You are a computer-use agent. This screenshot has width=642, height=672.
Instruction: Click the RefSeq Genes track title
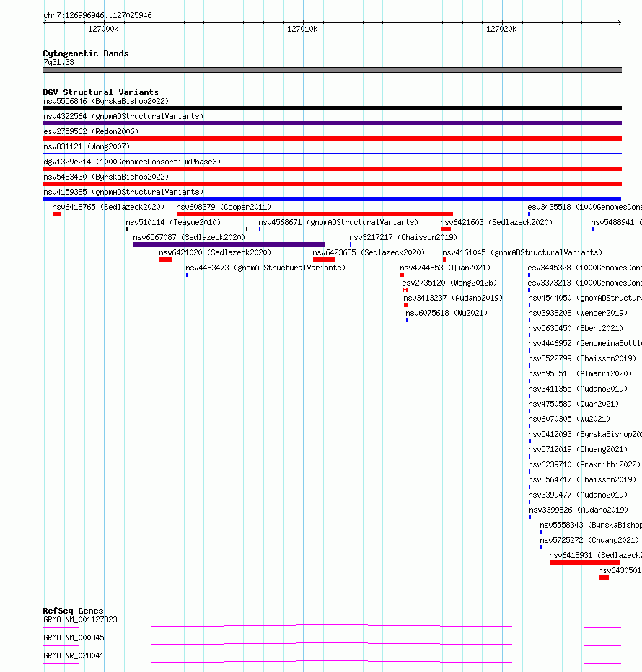[x=73, y=611]
